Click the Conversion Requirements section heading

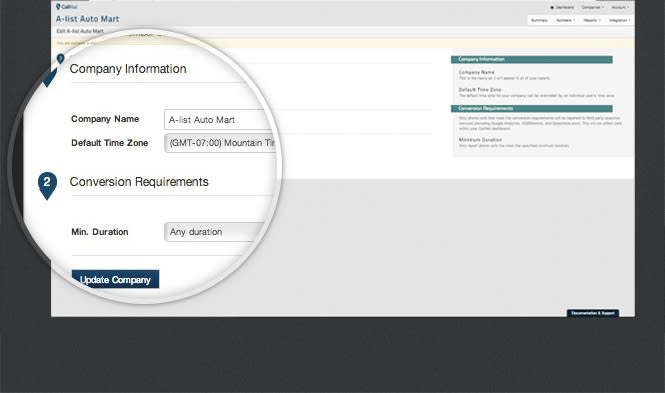[x=139, y=182]
